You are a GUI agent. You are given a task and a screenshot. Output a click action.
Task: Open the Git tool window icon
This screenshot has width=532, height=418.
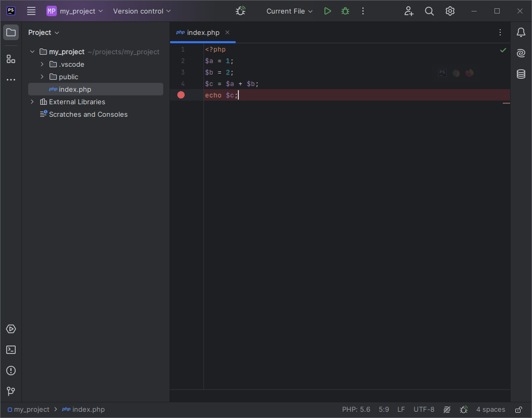[x=11, y=391]
